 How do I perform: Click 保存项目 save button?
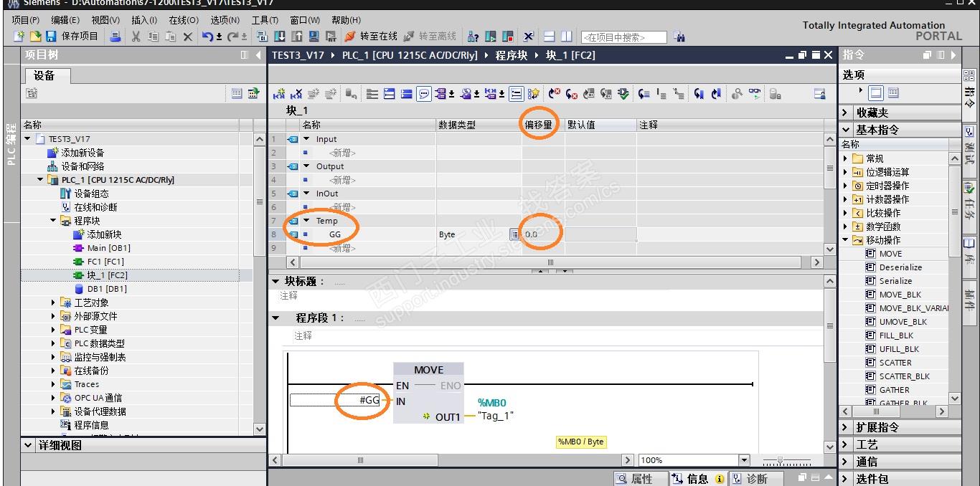coord(72,37)
